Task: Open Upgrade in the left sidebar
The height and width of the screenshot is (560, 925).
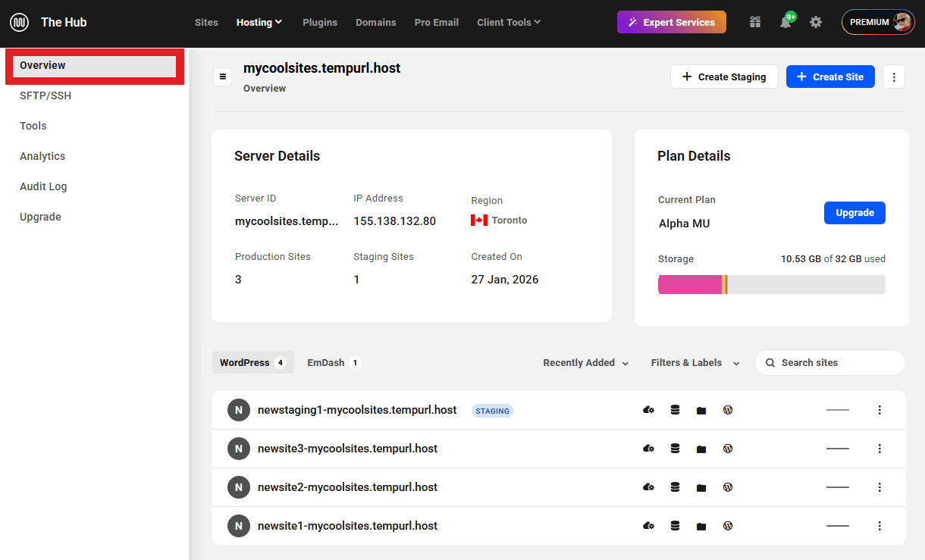Action: (x=40, y=217)
